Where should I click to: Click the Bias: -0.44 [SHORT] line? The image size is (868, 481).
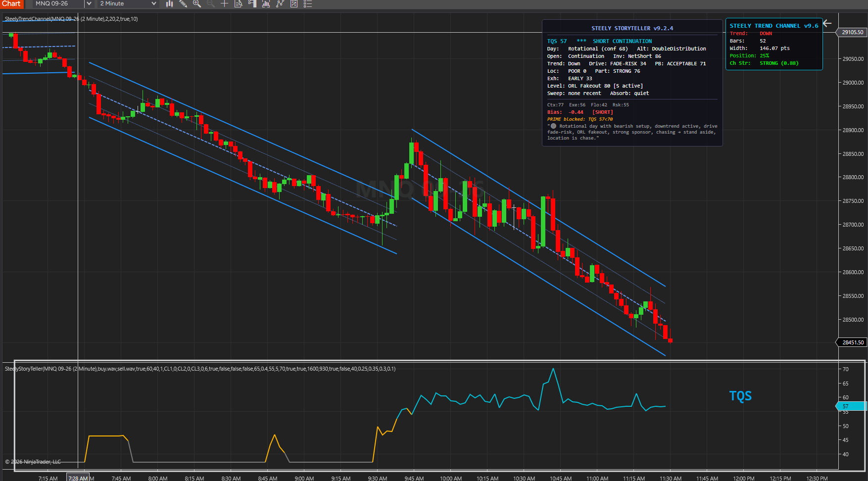coord(580,112)
